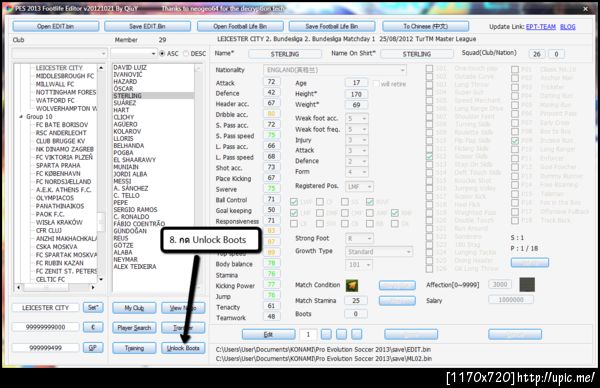600x388 pixels.
Task: Switch language with To Chinese button
Action: (x=426, y=26)
